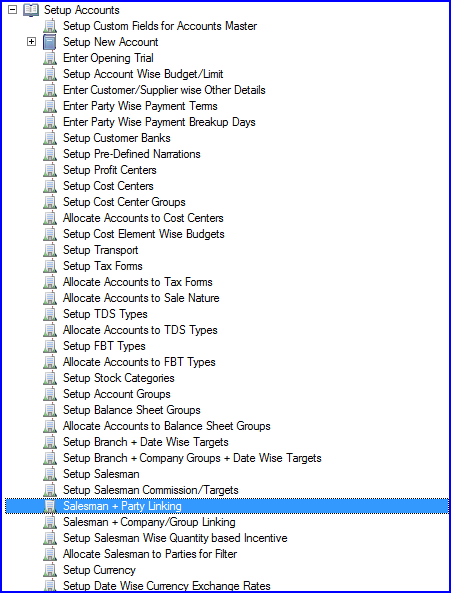Open Setup Balance Sheet Groups
Viewport: 451px width, 593px height.
pos(132,410)
